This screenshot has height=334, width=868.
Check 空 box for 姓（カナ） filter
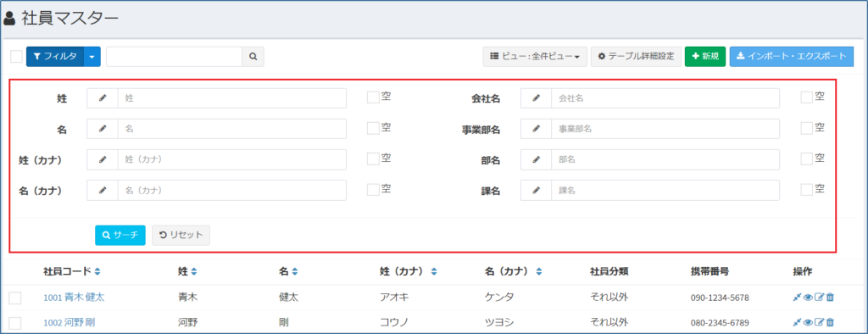[x=373, y=159]
